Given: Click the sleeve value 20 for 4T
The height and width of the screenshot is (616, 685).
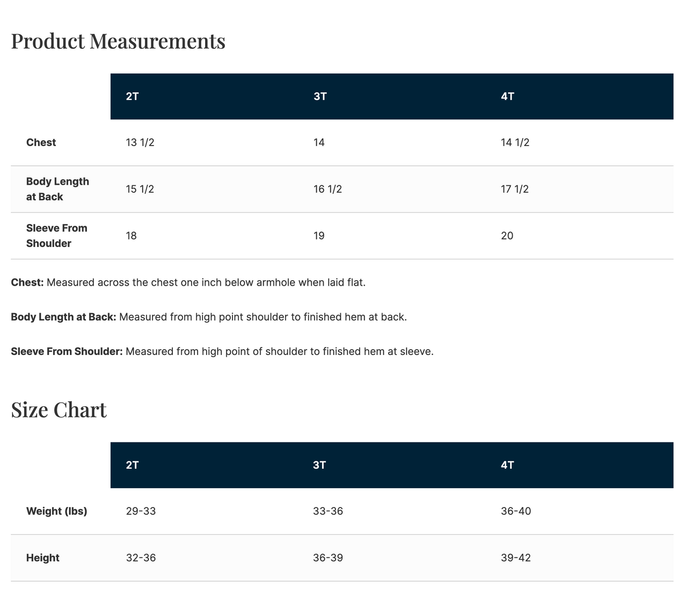Looking at the screenshot, I should (507, 236).
